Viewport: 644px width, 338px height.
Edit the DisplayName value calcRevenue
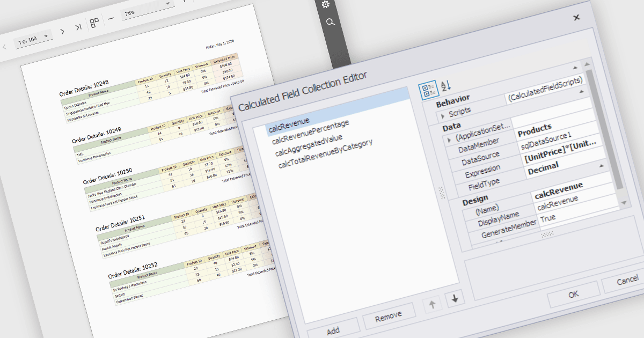(558, 201)
